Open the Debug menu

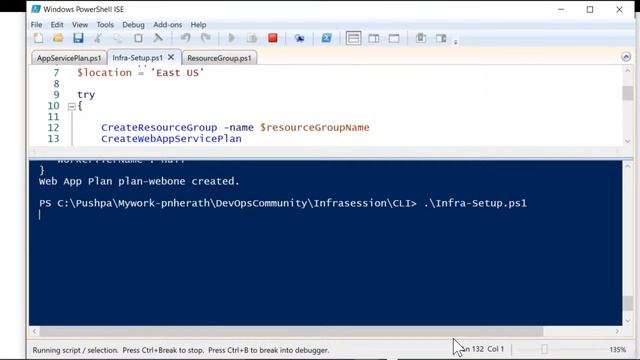[133, 24]
